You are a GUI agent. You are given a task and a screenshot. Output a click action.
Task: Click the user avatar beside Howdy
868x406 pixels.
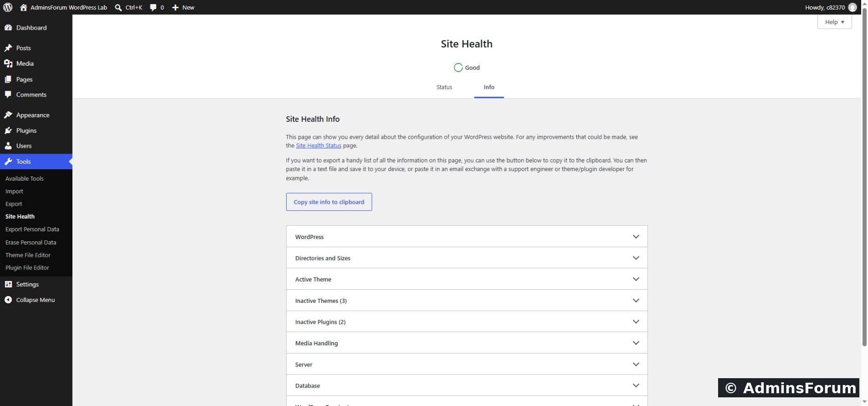853,7
